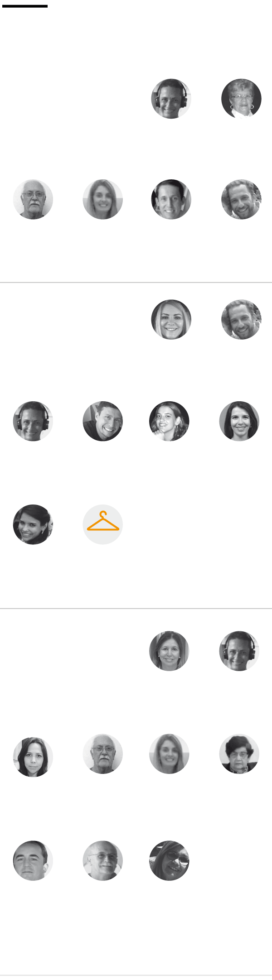
Task: Select the grinning man in dark shirt avatar
Action: (103, 421)
